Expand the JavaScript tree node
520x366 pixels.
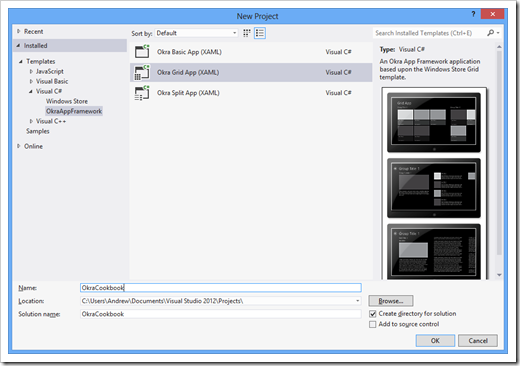31,71
